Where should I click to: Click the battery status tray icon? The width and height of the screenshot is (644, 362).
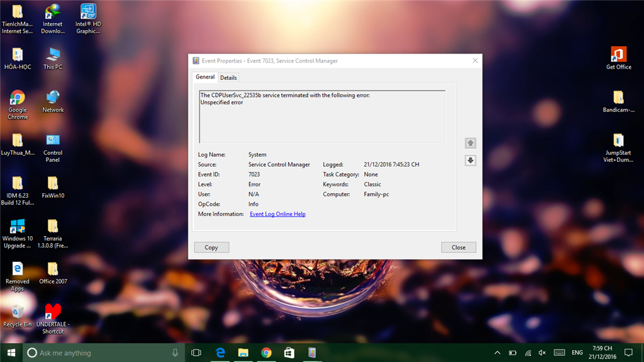tap(513, 353)
